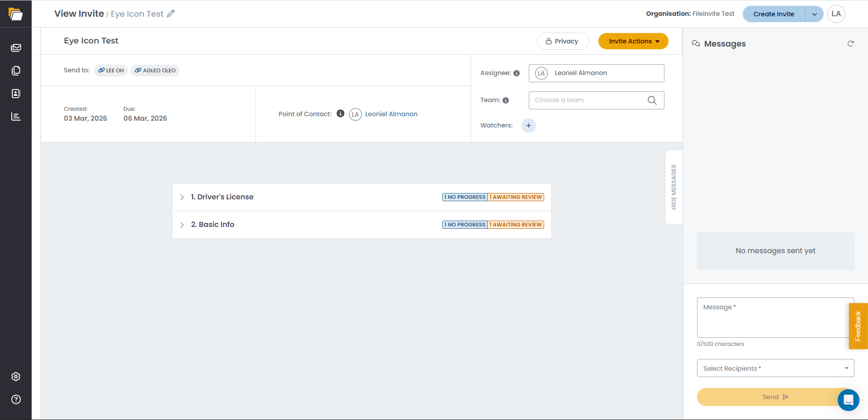Open the LA user profile menu
The width and height of the screenshot is (868, 420).
click(836, 14)
